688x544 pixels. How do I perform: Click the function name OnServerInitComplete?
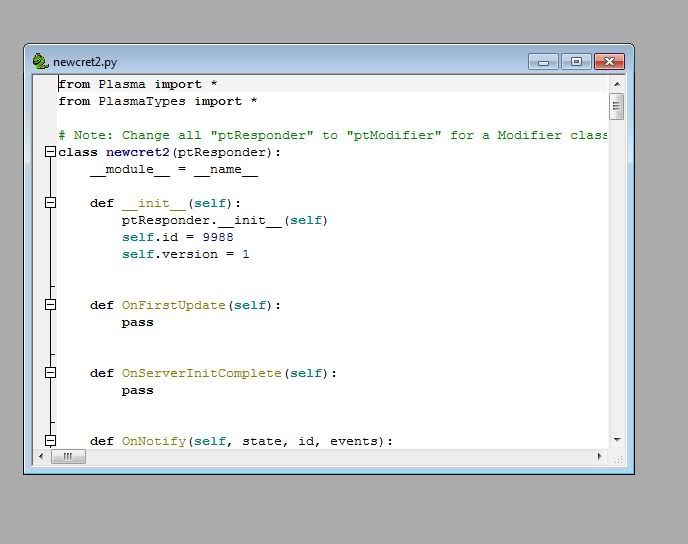(x=201, y=373)
